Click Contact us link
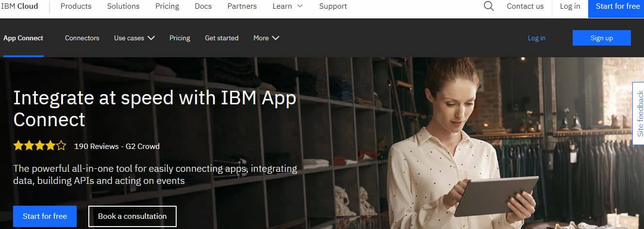644x229 pixels. coord(525,6)
